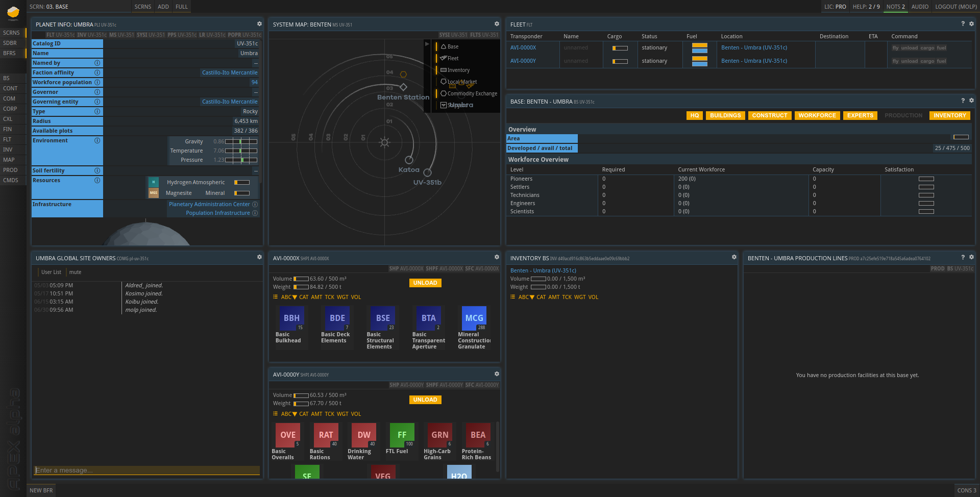Click UNLOAD button for AVI-0000Y
This screenshot has height=497, width=980.
pyautogui.click(x=425, y=400)
